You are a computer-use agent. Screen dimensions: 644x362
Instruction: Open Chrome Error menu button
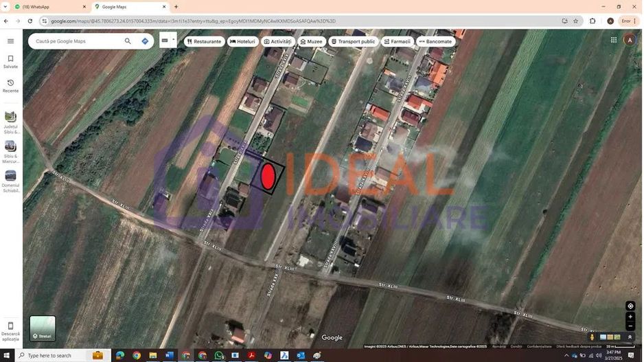[x=629, y=21]
